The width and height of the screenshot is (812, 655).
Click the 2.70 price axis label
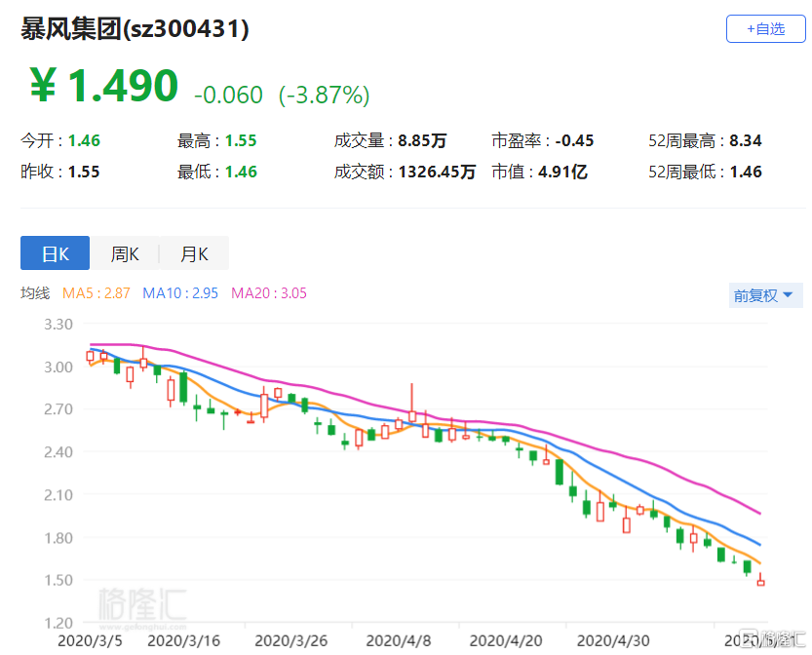[x=58, y=409]
